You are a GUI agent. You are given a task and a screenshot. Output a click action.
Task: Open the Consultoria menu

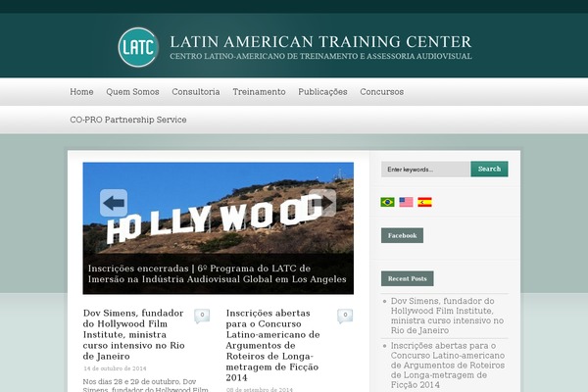(196, 92)
